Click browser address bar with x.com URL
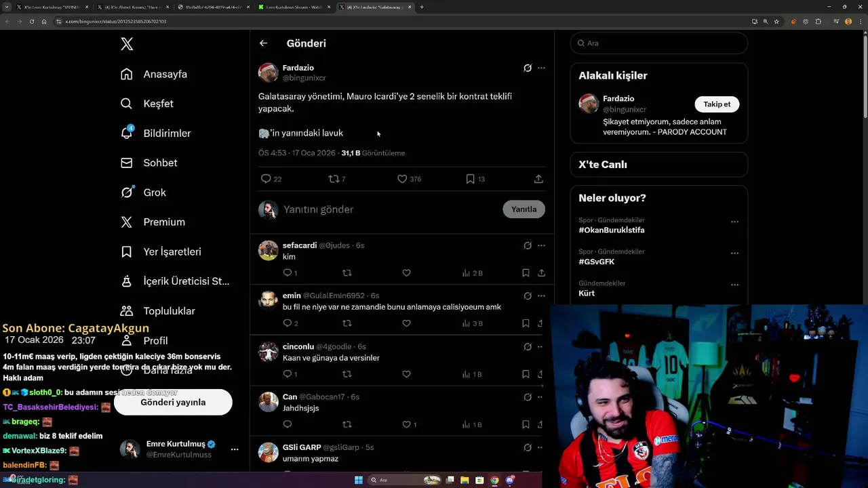The height and width of the screenshot is (488, 868). pyautogui.click(x=400, y=21)
